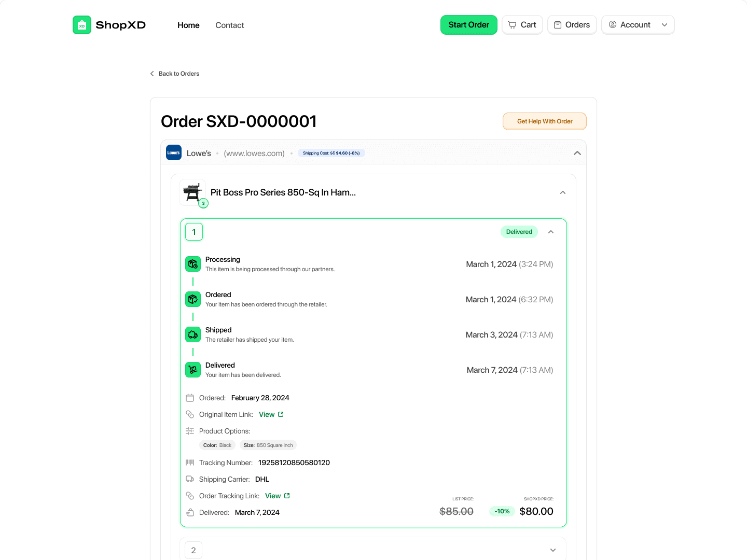This screenshot has height=560, width=747.
Task: Click the -10% discount badge
Action: (502, 511)
